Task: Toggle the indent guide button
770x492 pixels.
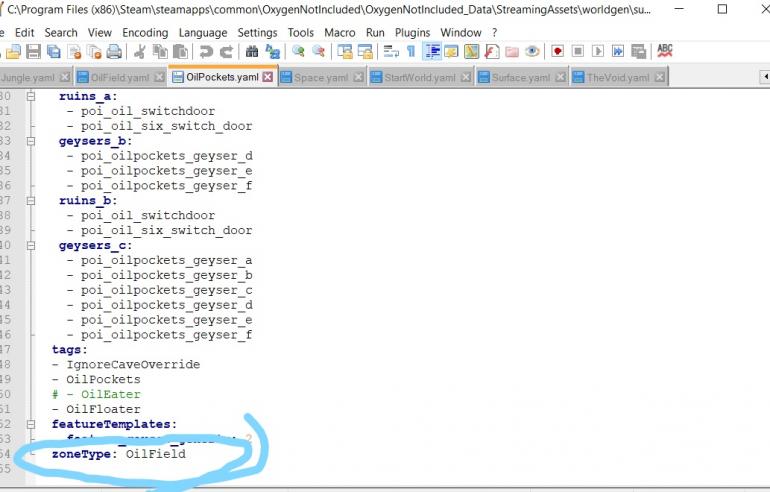Action: (432, 51)
